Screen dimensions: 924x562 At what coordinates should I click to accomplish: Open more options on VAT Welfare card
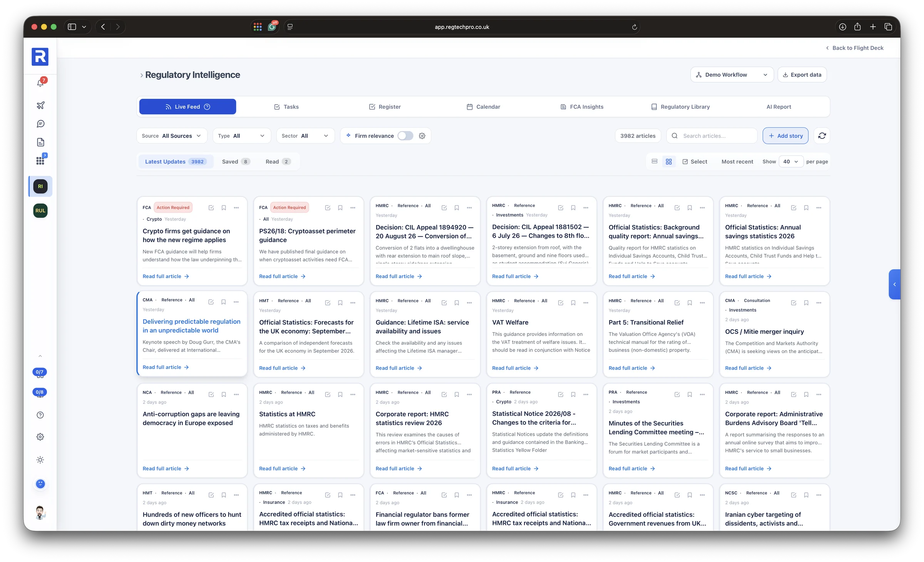coord(586,303)
